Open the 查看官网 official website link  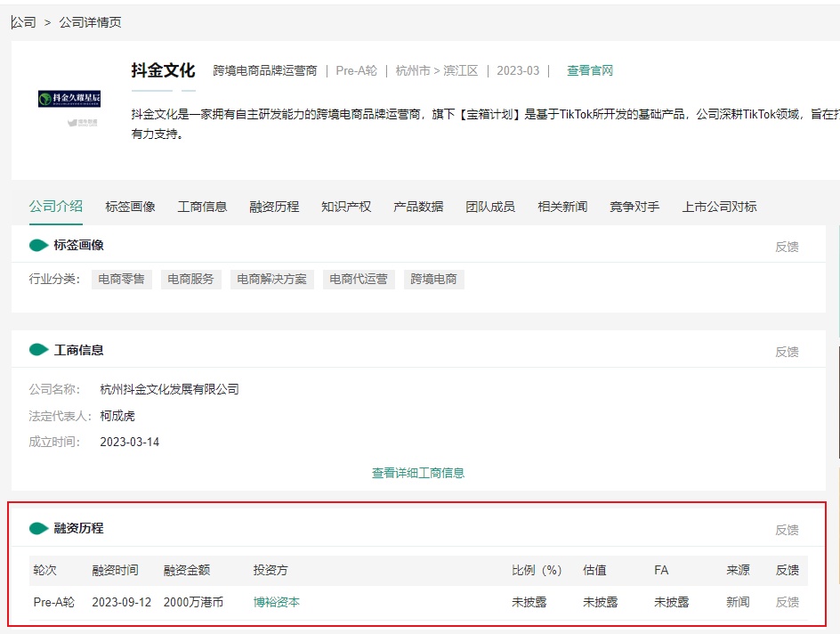point(590,70)
